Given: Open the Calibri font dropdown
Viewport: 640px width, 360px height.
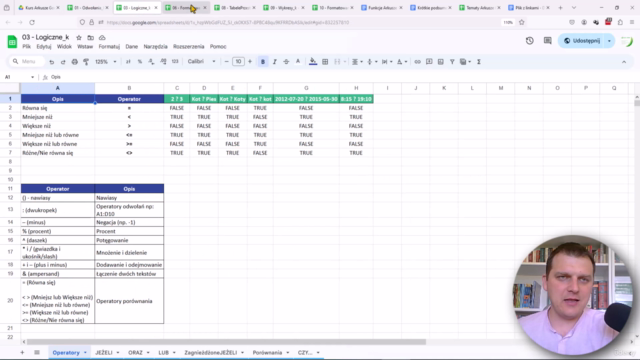Looking at the screenshot, I should tap(202, 62).
